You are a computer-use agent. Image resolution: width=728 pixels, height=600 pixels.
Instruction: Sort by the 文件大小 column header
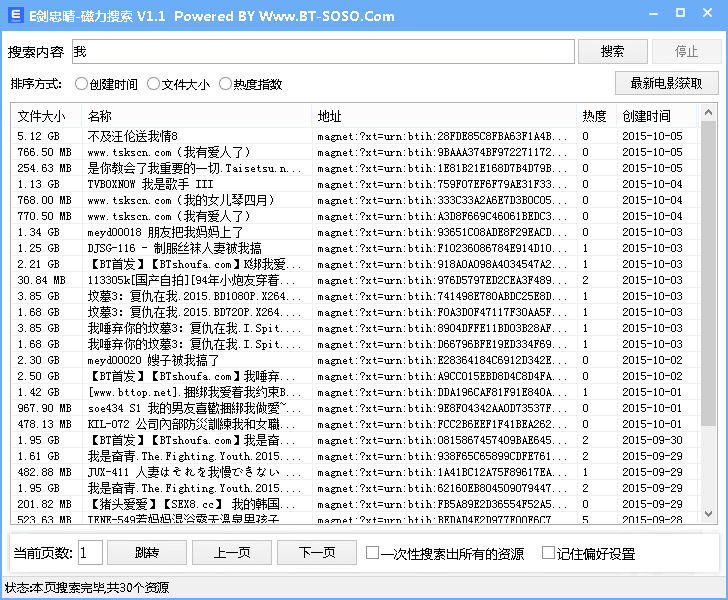click(46, 116)
